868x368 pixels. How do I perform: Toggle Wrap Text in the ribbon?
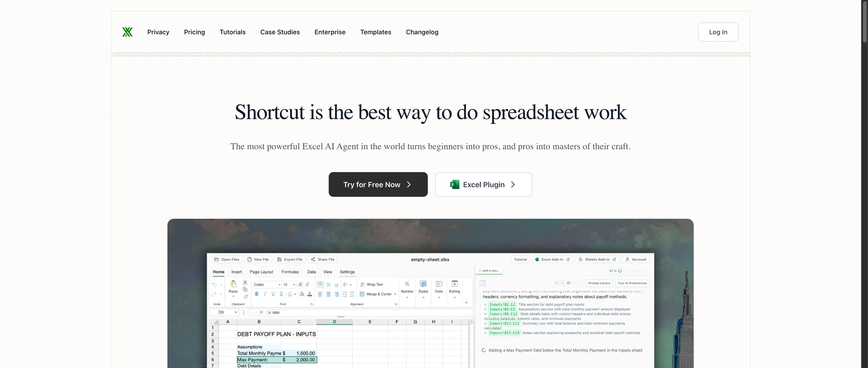372,284
